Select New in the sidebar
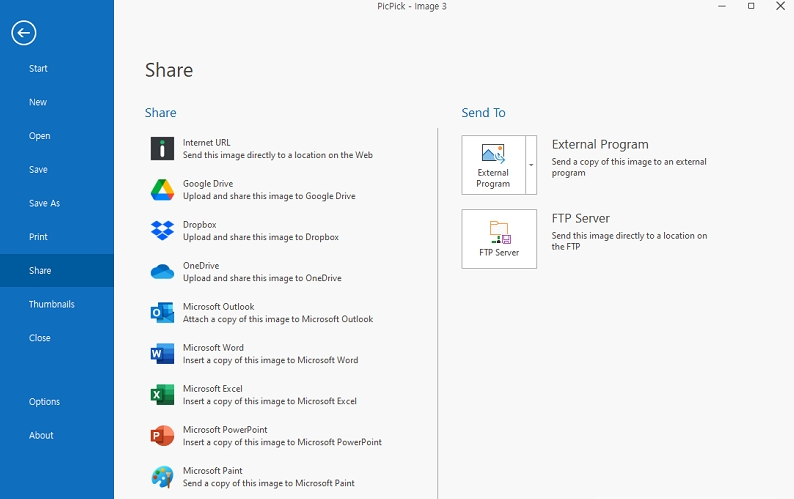This screenshot has height=499, width=794. 38,102
